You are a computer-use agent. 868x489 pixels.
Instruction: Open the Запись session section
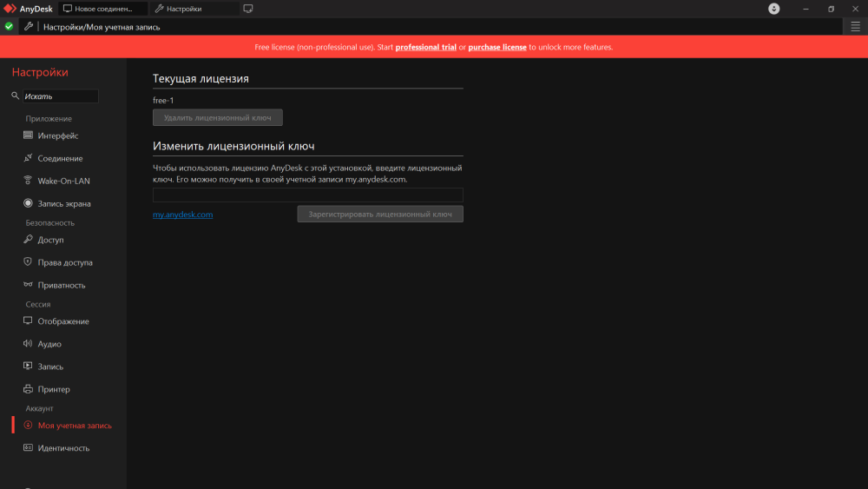point(50,367)
